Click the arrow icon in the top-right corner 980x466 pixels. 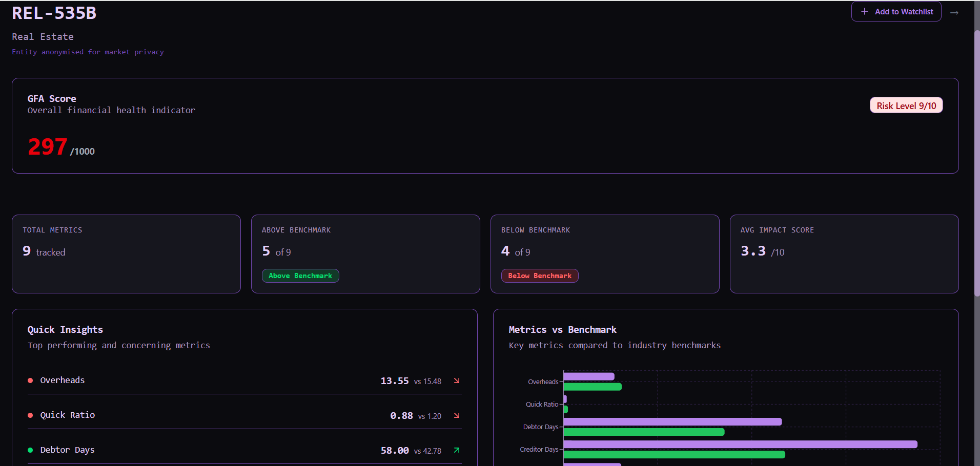point(954,13)
